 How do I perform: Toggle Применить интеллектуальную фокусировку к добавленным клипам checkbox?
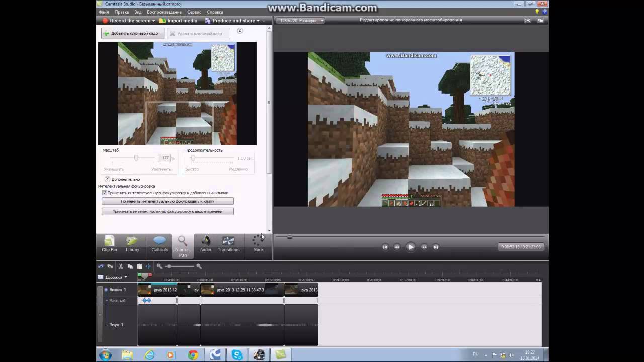(x=104, y=193)
